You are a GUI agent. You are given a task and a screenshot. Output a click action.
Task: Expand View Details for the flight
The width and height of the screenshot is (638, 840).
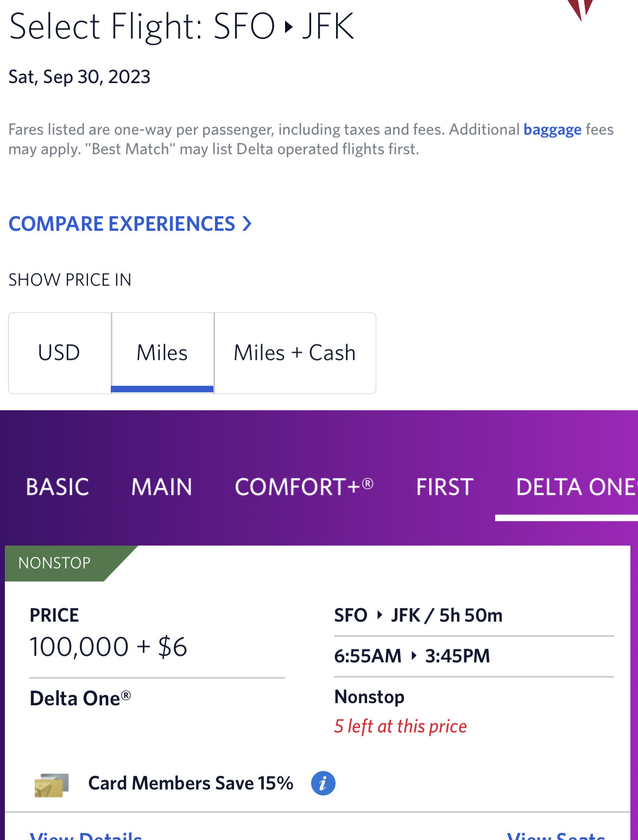[x=86, y=835]
